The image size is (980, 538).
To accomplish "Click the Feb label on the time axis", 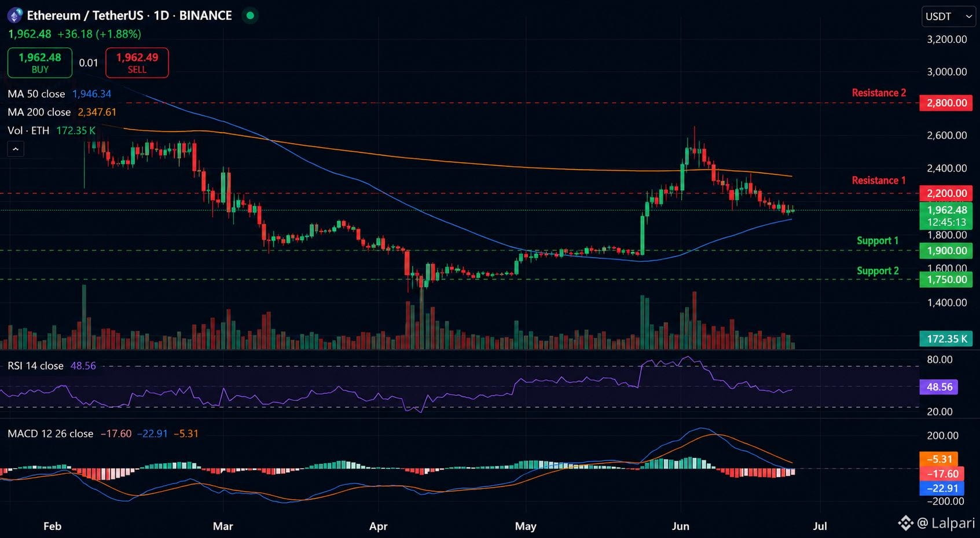I will (x=52, y=526).
